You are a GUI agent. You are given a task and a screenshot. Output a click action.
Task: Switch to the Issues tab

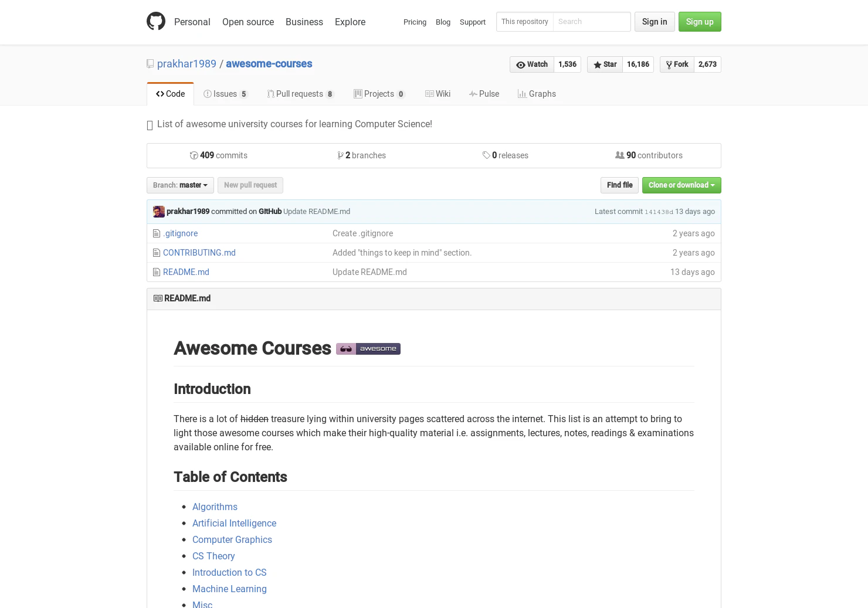226,94
